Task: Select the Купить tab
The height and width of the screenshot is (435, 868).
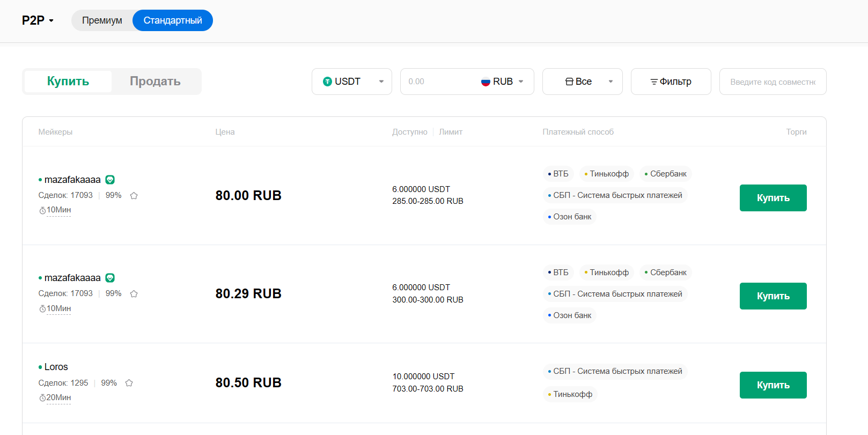Action: click(x=68, y=82)
